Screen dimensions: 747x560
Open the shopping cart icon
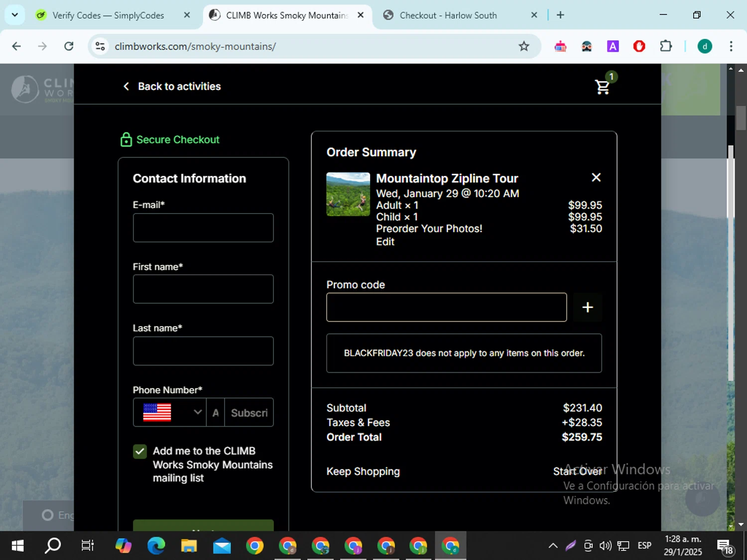[x=603, y=87]
